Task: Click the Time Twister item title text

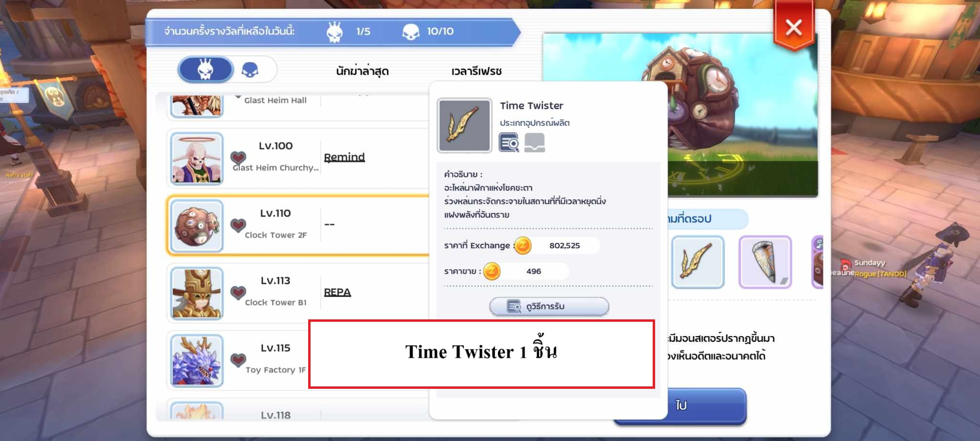Action: pos(532,106)
